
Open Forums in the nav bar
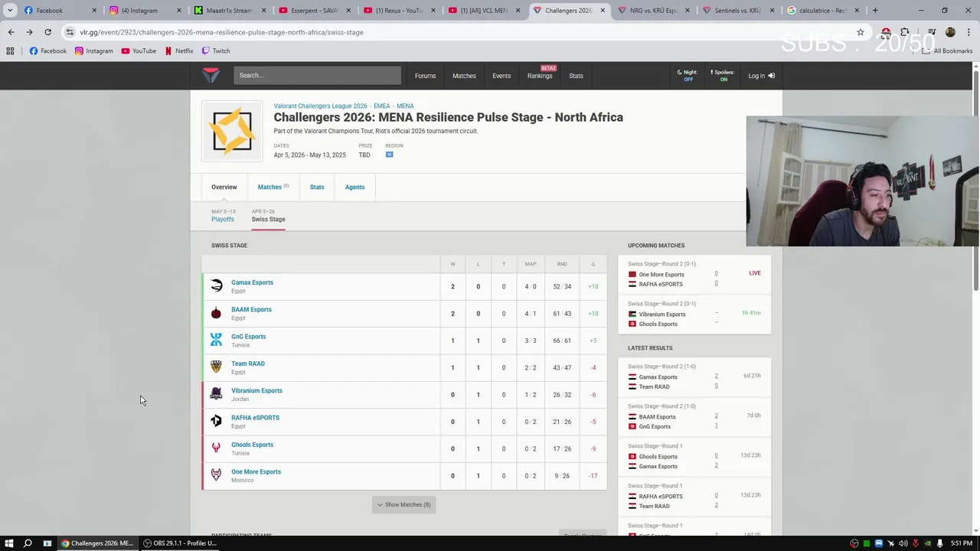pos(425,76)
